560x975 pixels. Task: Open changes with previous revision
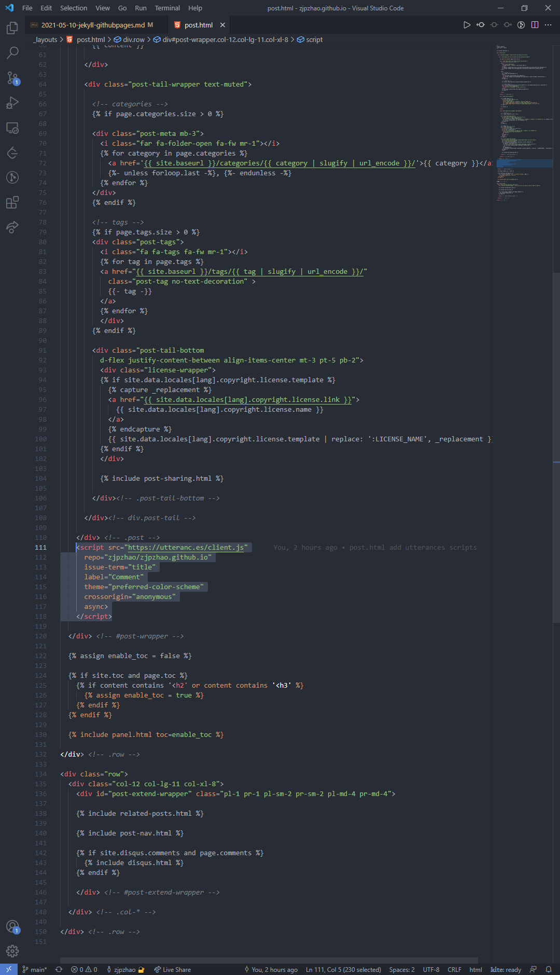(481, 25)
